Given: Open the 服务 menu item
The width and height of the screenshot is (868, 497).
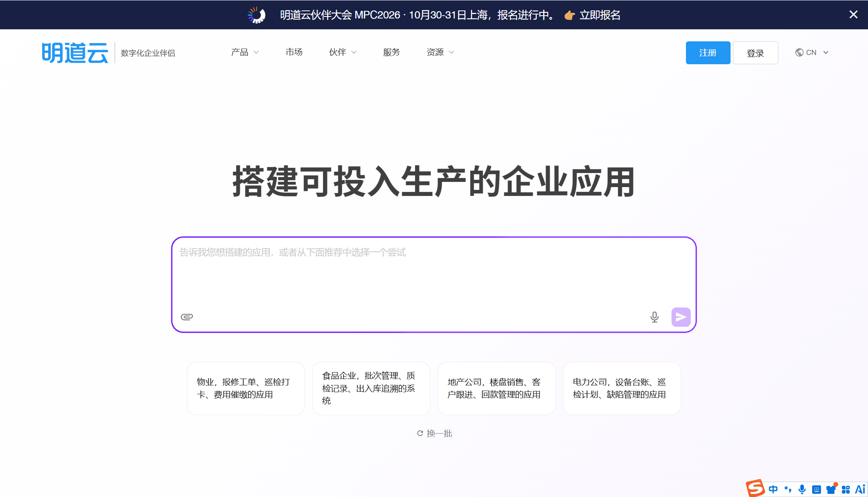Looking at the screenshot, I should click(391, 52).
